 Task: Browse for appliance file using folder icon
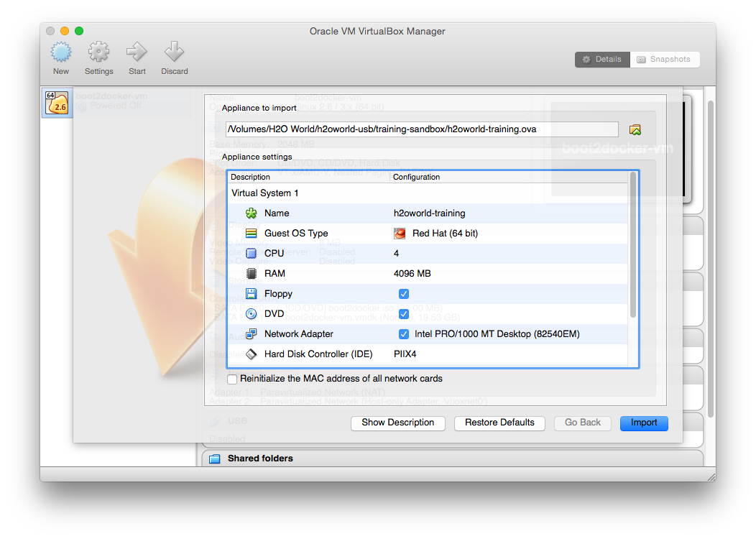[635, 130]
